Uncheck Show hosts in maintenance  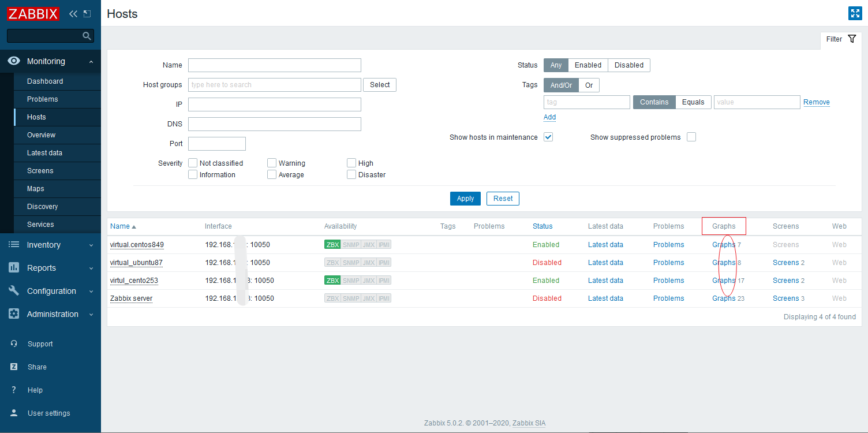(548, 137)
